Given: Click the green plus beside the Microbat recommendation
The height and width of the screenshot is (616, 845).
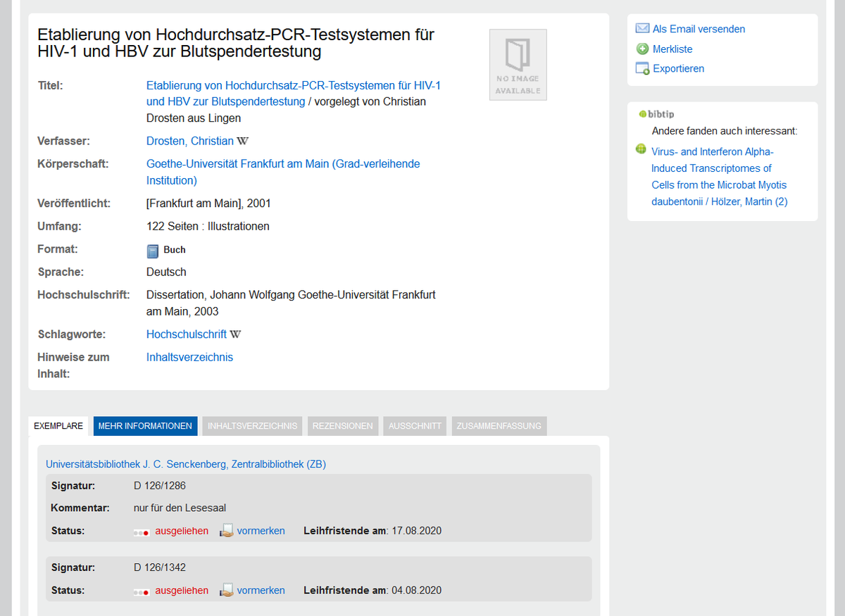Looking at the screenshot, I should pos(640,149).
